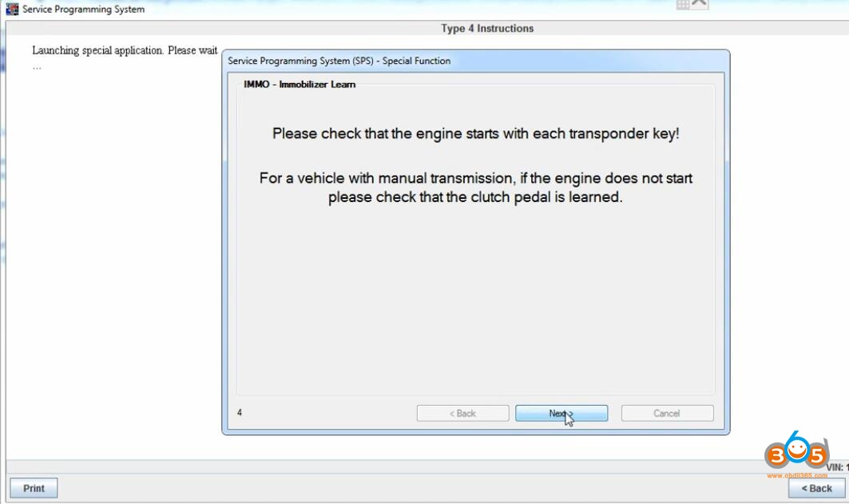Viewport: 849px width, 504px height.
Task: Click Cancel in the Special Function dialog
Action: click(x=667, y=413)
